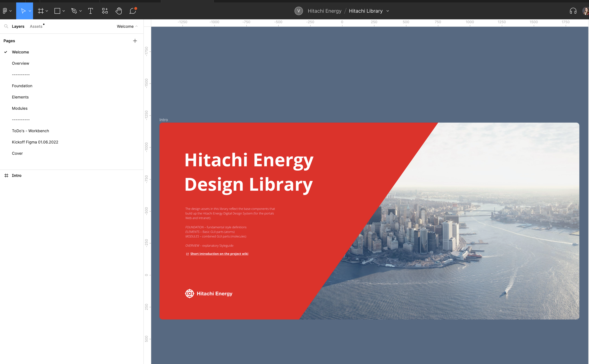Expand the Move tool options chevron
This screenshot has height=364, width=589.
point(30,11)
